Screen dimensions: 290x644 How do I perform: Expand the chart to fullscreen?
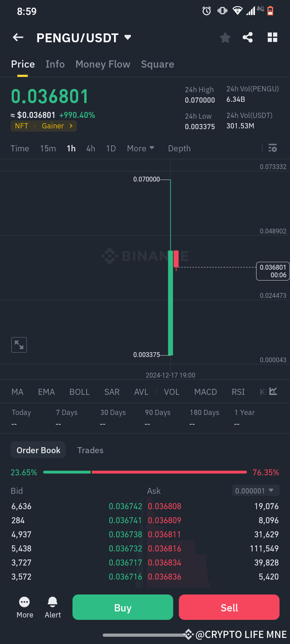pos(19,345)
